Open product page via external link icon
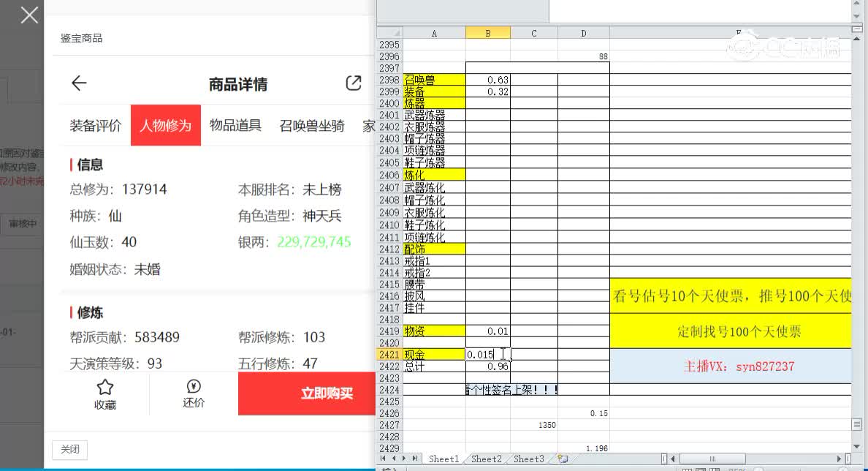This screenshot has height=471, width=868. pos(354,83)
